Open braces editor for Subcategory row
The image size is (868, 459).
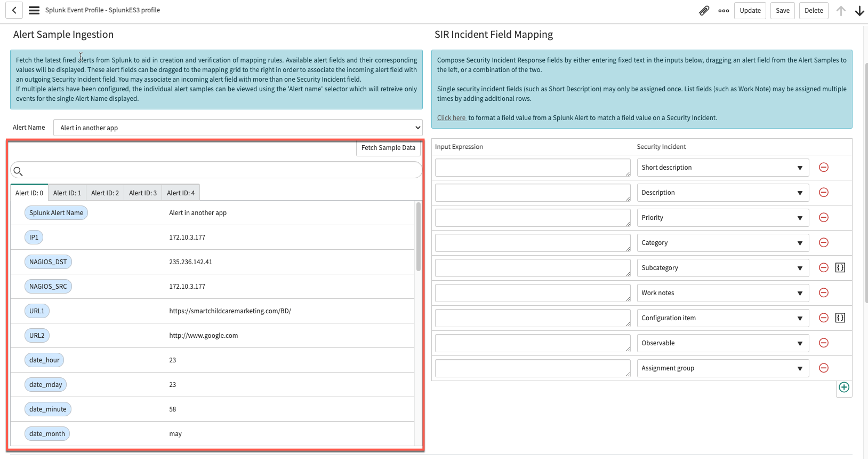click(x=840, y=268)
